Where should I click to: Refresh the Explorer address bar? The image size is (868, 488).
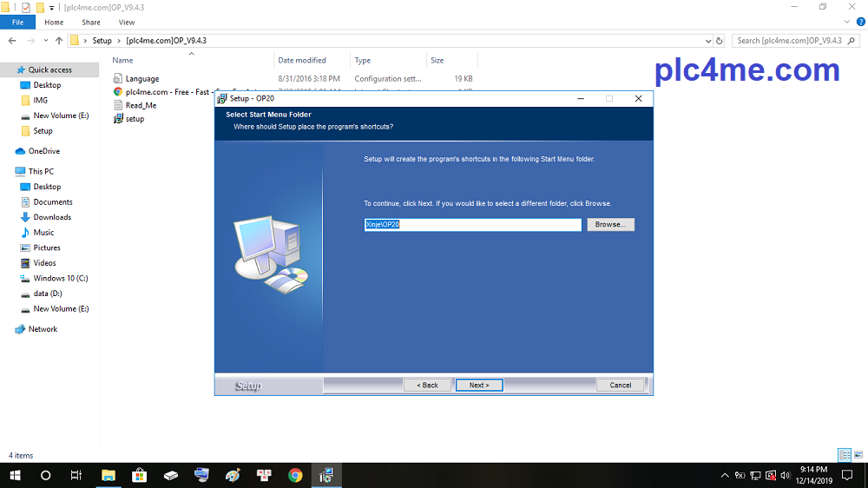pyautogui.click(x=719, y=41)
